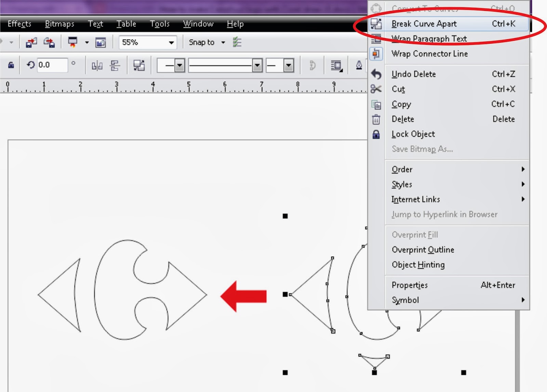Click the trash can icon next to Delete
Screen dimensions: 547x392
tap(376, 119)
